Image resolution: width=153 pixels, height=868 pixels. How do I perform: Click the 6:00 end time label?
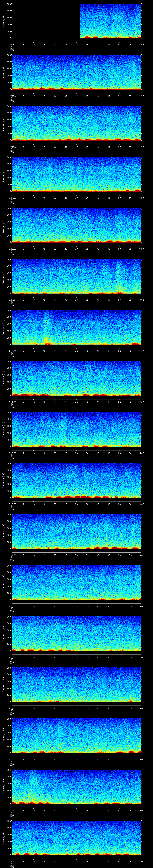click(141, 96)
